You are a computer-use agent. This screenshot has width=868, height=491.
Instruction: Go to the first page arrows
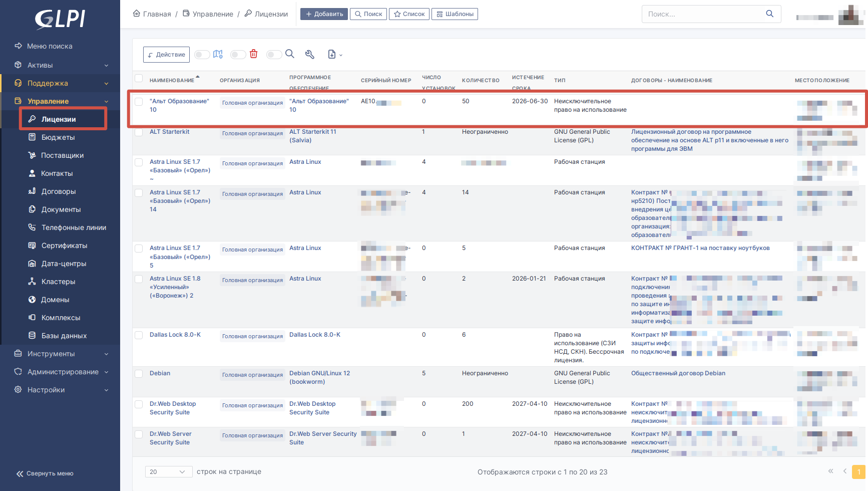click(830, 471)
